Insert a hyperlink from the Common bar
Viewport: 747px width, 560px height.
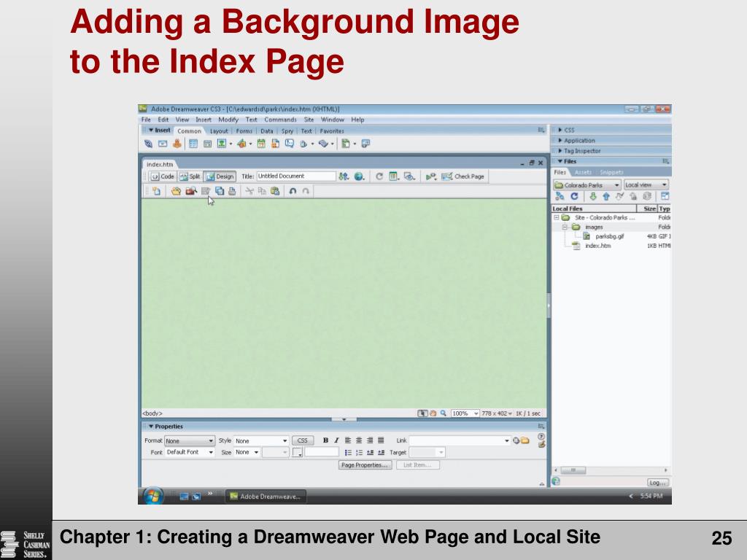pyautogui.click(x=148, y=144)
